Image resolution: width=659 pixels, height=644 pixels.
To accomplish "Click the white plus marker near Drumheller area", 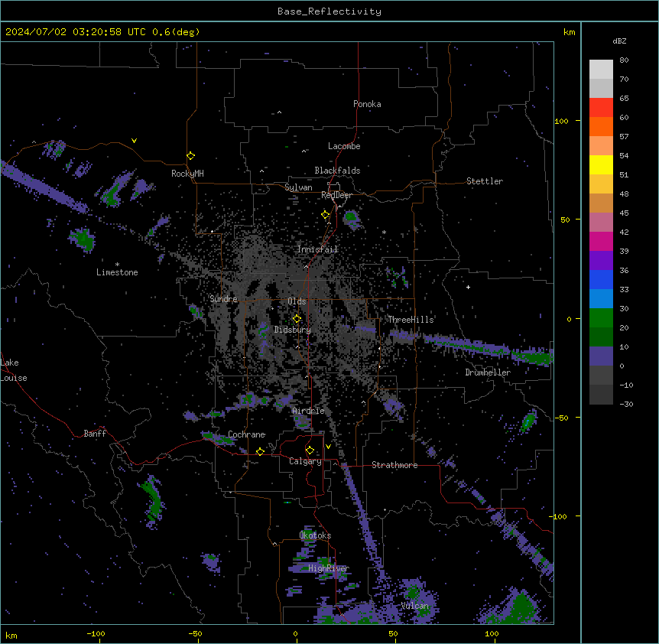I will (468, 287).
